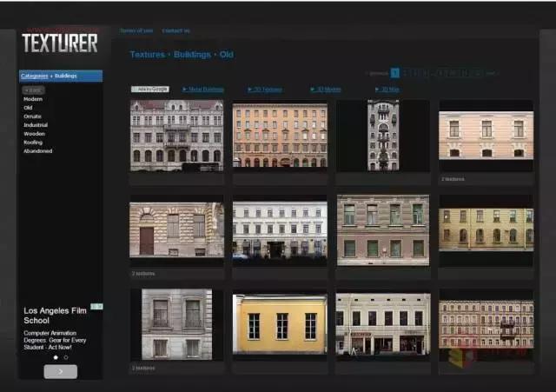Screen dimensions: 556x392
Task: Select the Industrial category
Action: coord(36,125)
